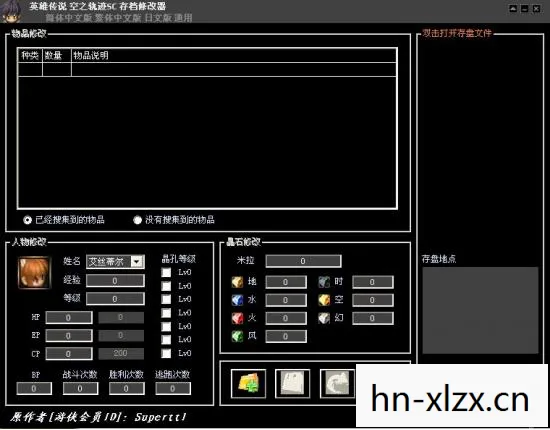Image resolution: width=550 pixels, height=430 pixels.
Task: Click the 地 sepith amount field
Action: coord(286,282)
